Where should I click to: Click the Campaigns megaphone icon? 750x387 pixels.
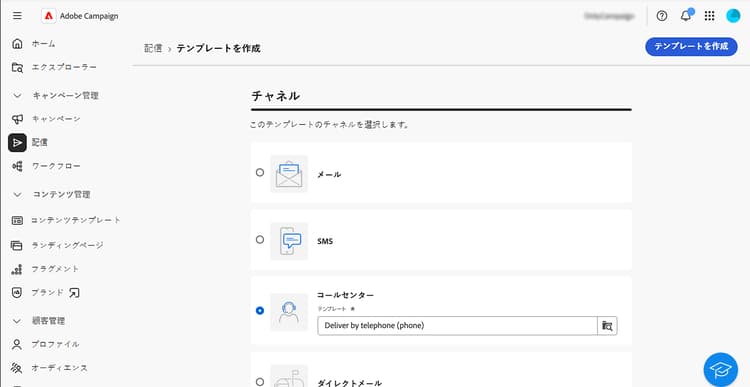coord(17,119)
